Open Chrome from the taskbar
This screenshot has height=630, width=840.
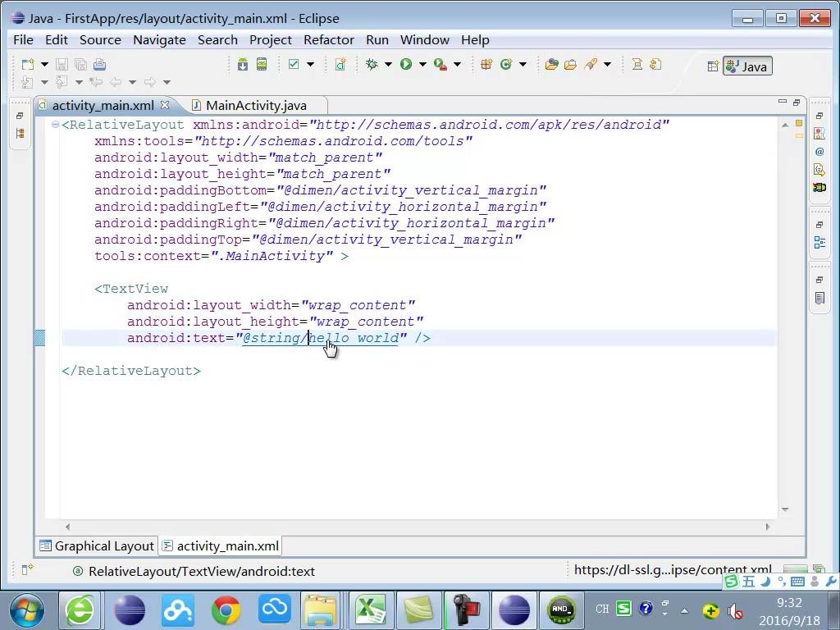[226, 610]
